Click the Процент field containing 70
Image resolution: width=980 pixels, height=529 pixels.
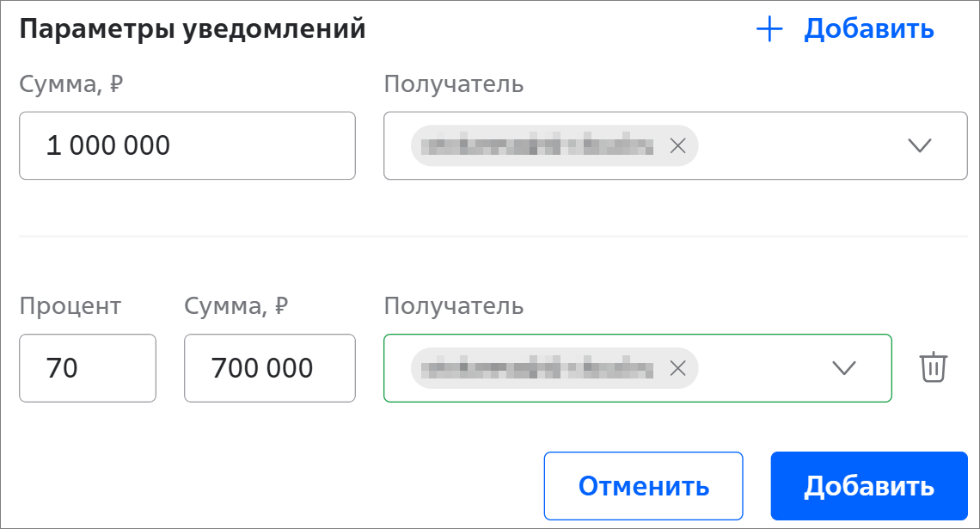pyautogui.click(x=87, y=368)
